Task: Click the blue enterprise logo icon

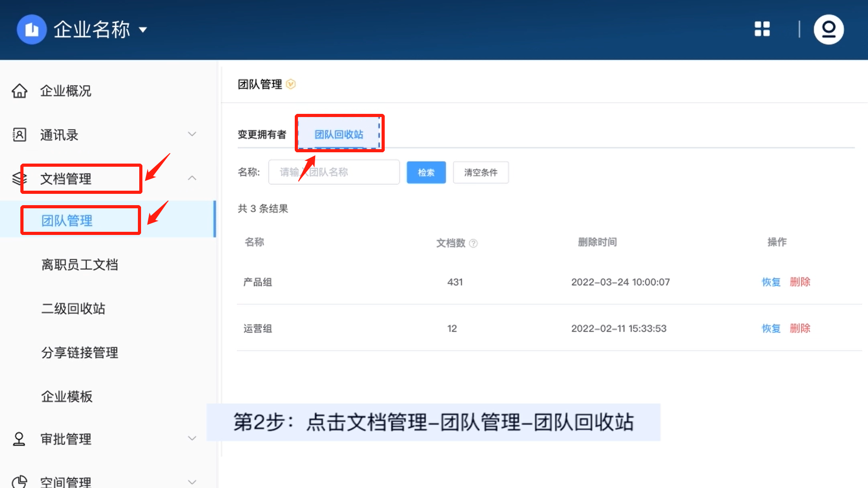Action: click(32, 30)
